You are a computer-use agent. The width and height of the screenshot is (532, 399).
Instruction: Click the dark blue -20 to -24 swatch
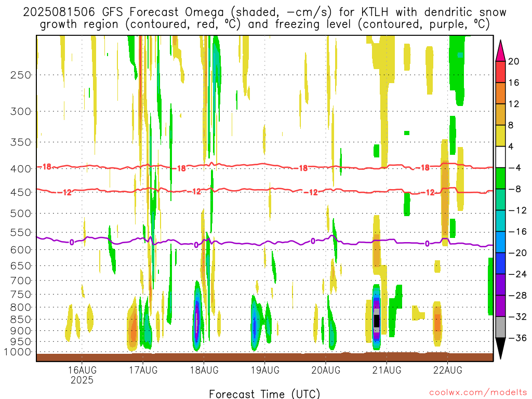[500, 263]
